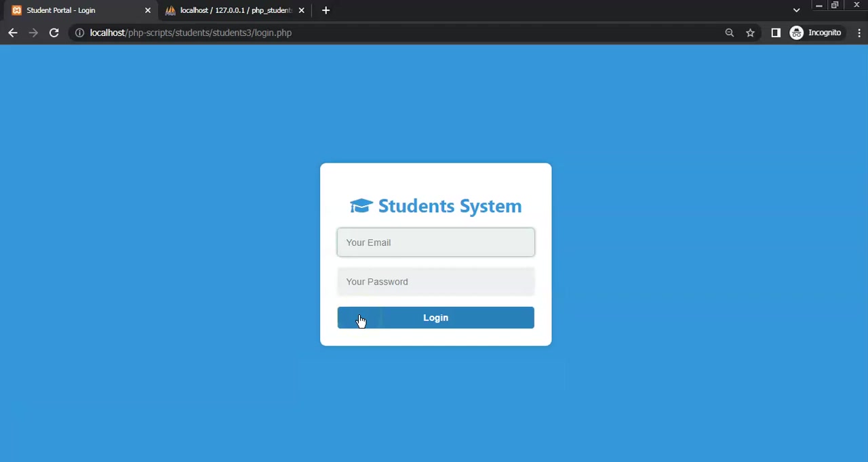View site information icon in address bar
868x462 pixels.
pos(79,33)
